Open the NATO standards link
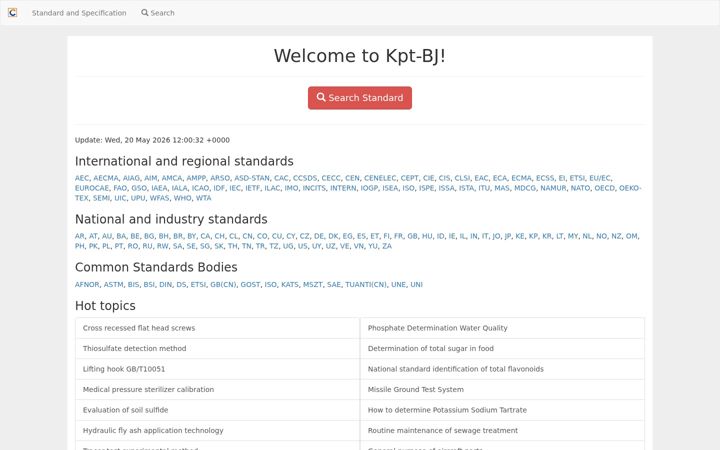Image resolution: width=720 pixels, height=450 pixels. pos(580,188)
